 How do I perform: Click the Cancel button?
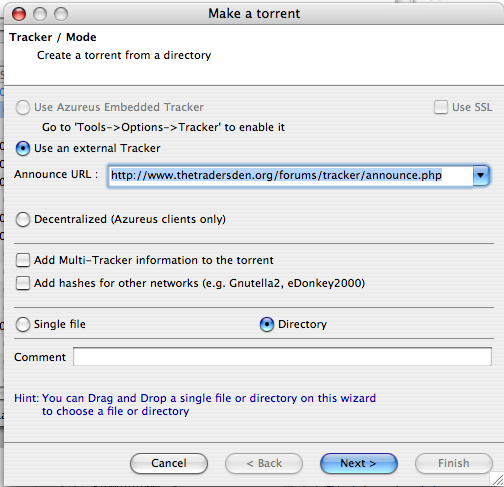coord(169,463)
